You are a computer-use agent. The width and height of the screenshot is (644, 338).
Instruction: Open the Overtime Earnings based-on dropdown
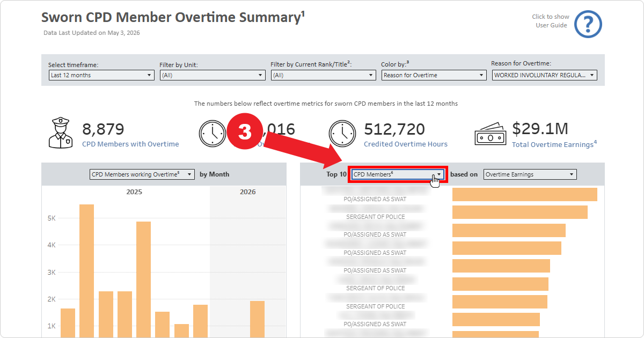(x=530, y=174)
